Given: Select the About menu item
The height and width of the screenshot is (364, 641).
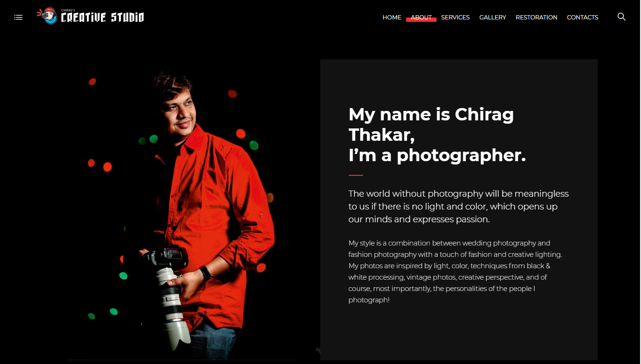Looking at the screenshot, I should point(421,18).
